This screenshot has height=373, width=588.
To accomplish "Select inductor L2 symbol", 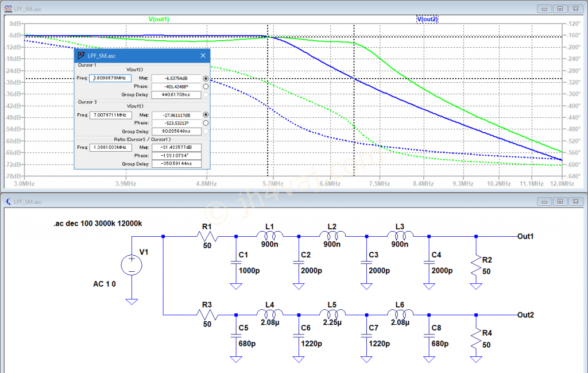I will 332,235.
